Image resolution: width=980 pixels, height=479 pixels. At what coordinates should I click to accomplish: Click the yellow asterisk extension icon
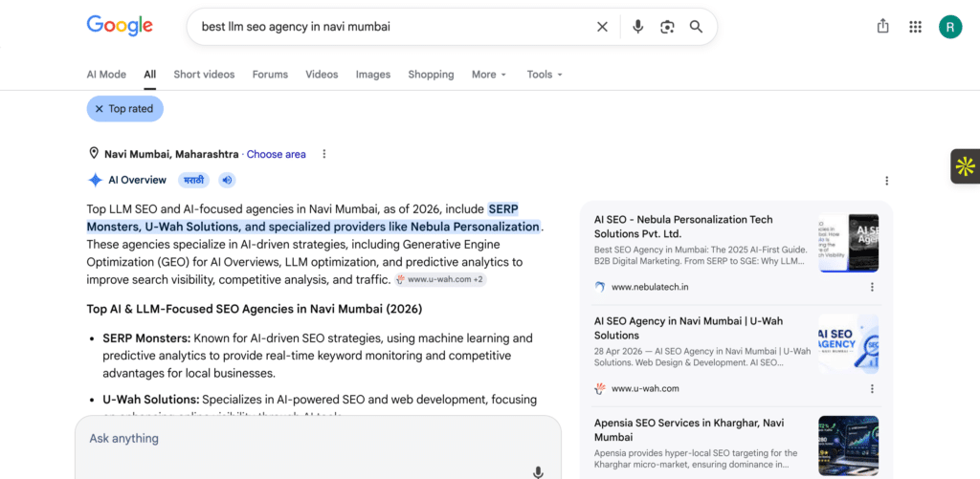pos(965,166)
